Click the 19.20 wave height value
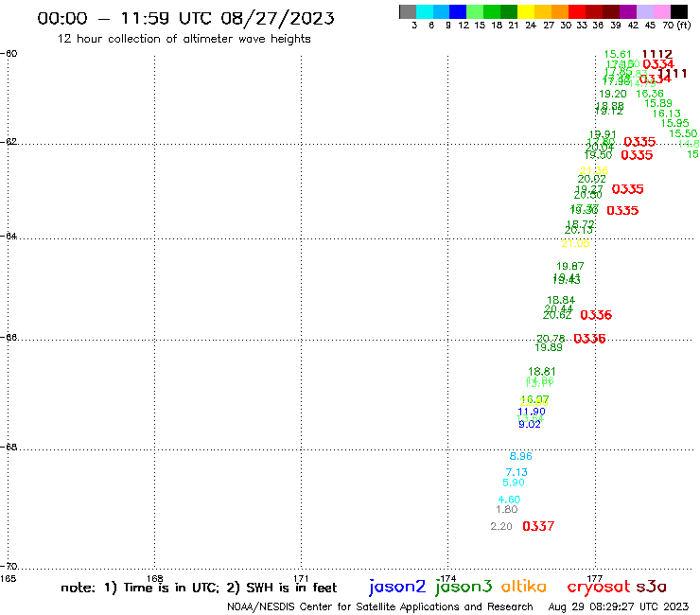This screenshot has width=700, height=615. click(613, 94)
